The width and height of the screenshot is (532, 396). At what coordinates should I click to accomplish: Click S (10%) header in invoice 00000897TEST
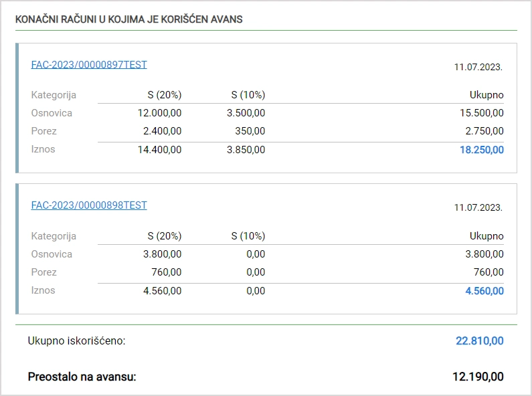click(x=248, y=95)
